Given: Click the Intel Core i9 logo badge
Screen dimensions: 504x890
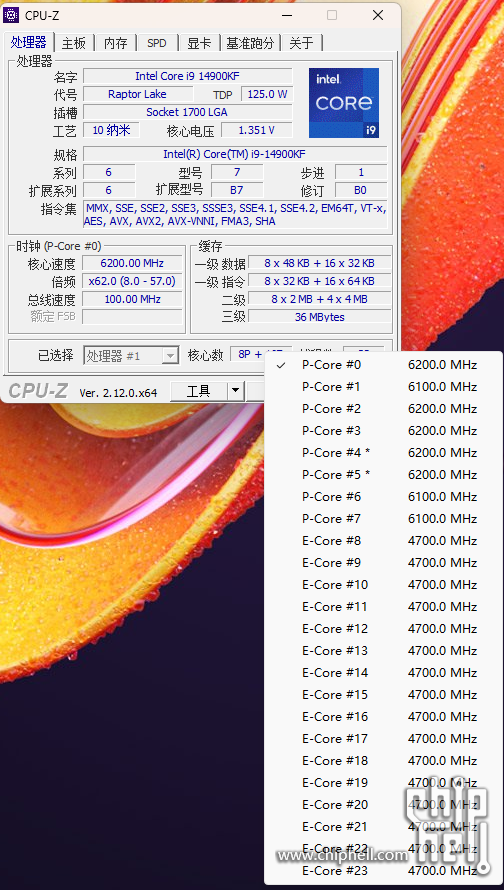Looking at the screenshot, I should 344,103.
